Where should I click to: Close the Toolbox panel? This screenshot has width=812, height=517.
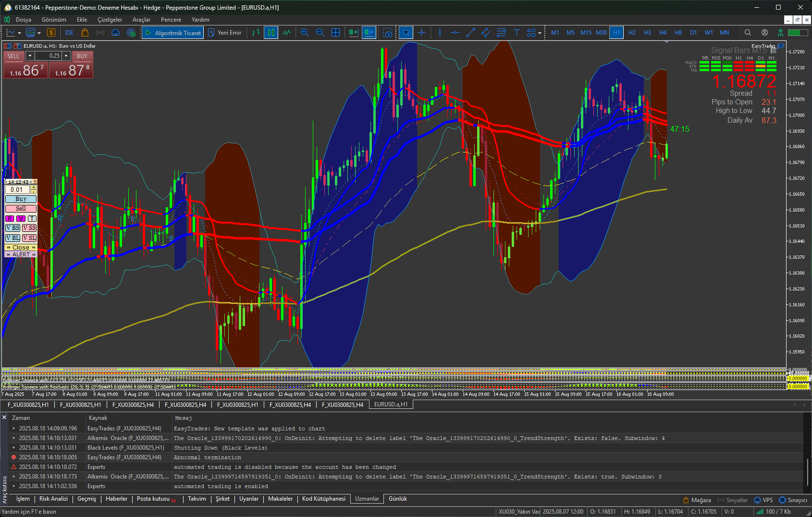(4, 417)
